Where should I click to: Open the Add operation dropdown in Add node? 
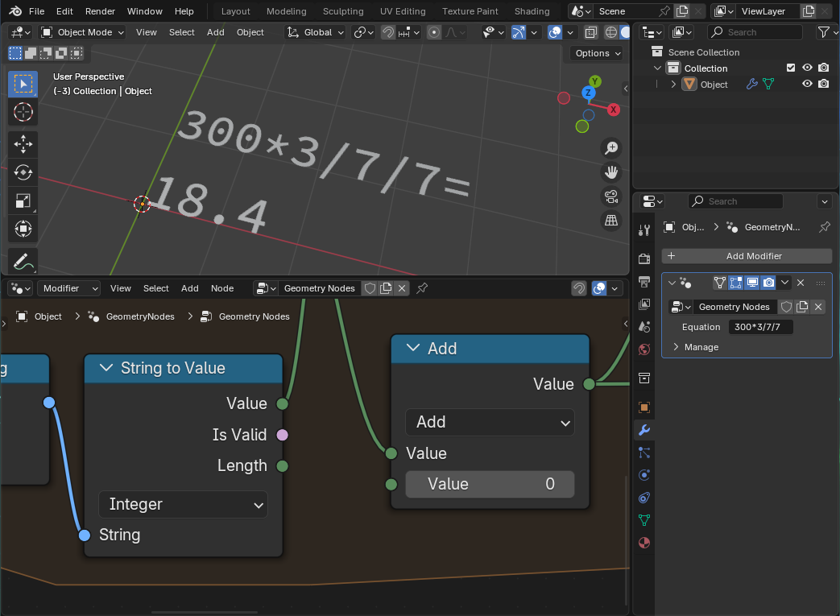coord(490,422)
